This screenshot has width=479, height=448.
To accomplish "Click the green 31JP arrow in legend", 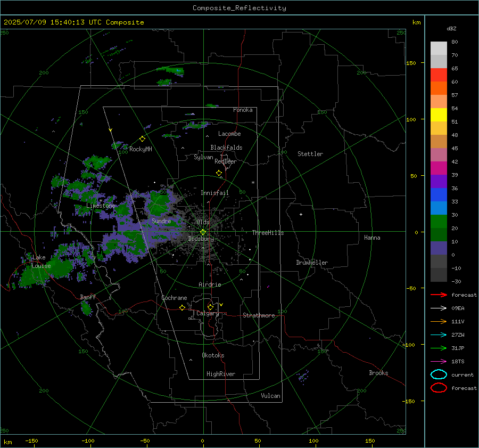I will (x=439, y=348).
